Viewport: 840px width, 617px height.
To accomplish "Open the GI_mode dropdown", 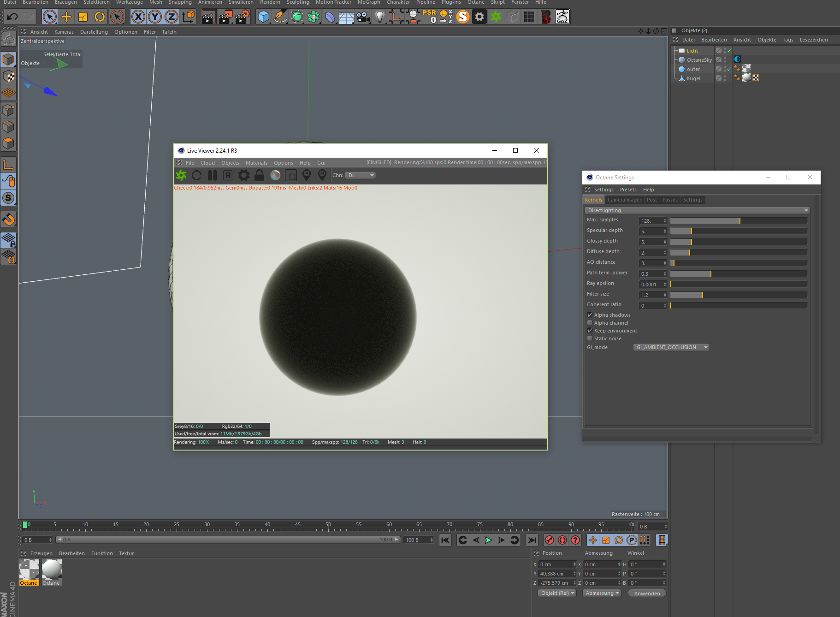I will point(671,347).
